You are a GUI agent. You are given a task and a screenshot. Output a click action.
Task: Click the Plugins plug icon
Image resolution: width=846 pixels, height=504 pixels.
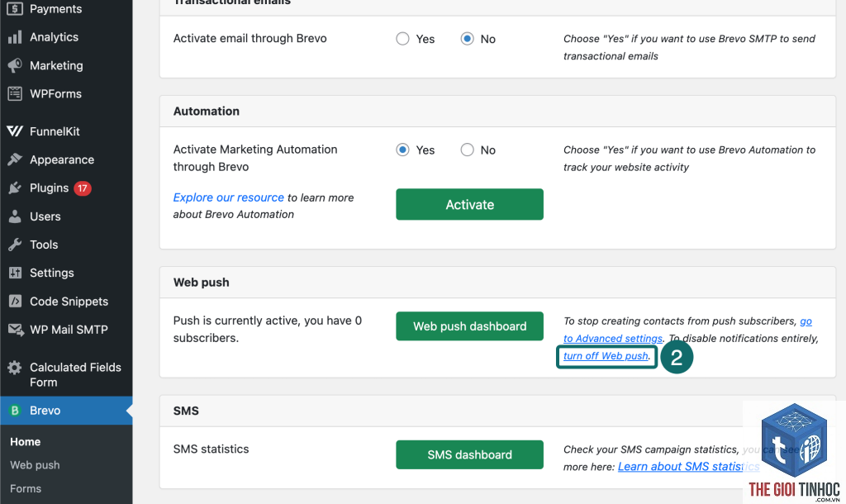coord(15,188)
